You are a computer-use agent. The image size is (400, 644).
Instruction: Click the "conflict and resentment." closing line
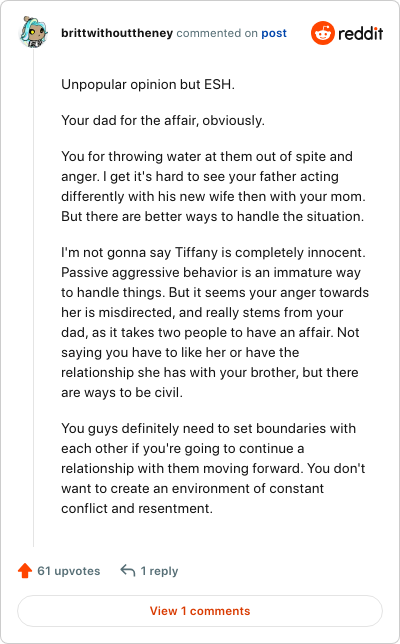(x=137, y=508)
